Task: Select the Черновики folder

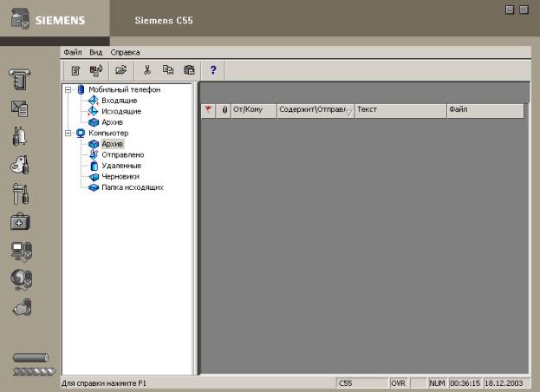Action: (120, 176)
